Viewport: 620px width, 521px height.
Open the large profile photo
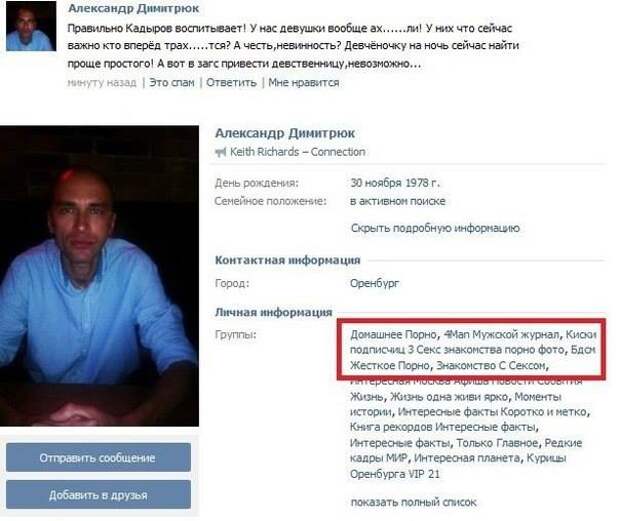tap(99, 276)
